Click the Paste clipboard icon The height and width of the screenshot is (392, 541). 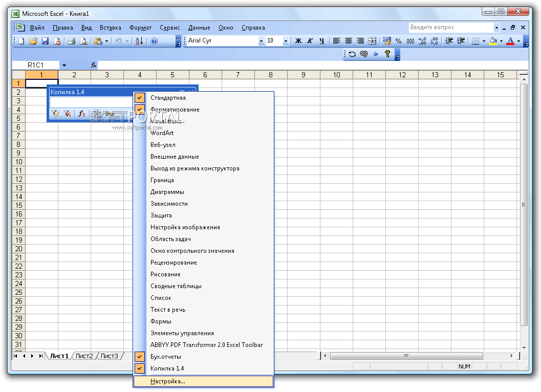pos(98,41)
